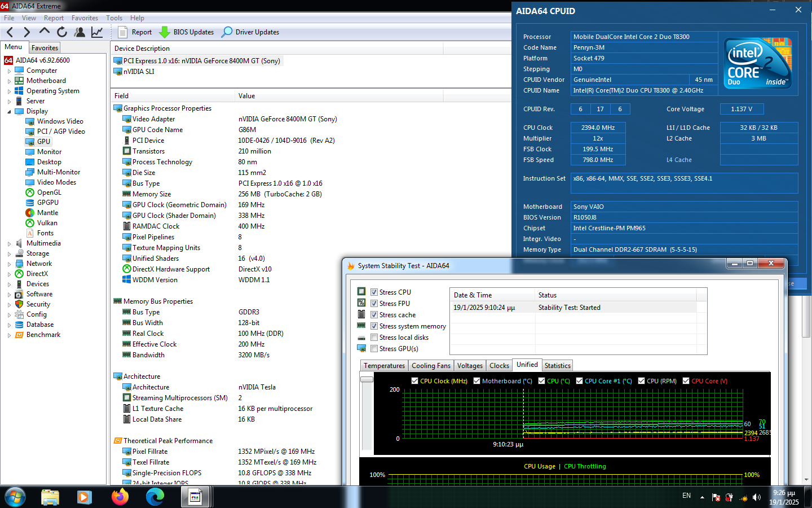This screenshot has height=508, width=812.
Task: Switch to the Temperatures tab
Action: point(384,366)
